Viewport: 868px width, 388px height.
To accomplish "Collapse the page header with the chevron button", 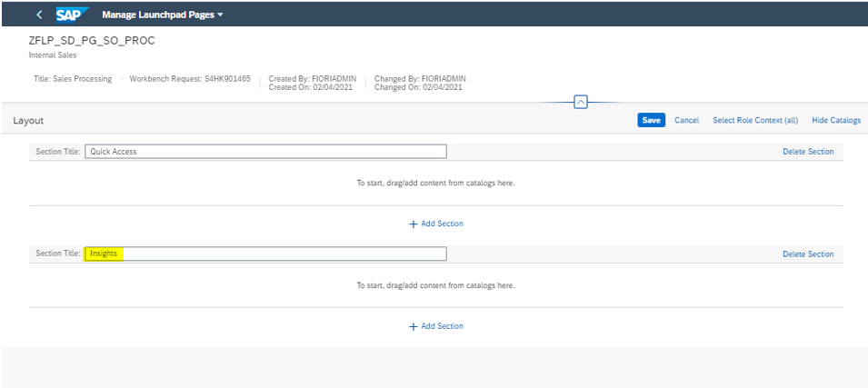I will (581, 103).
